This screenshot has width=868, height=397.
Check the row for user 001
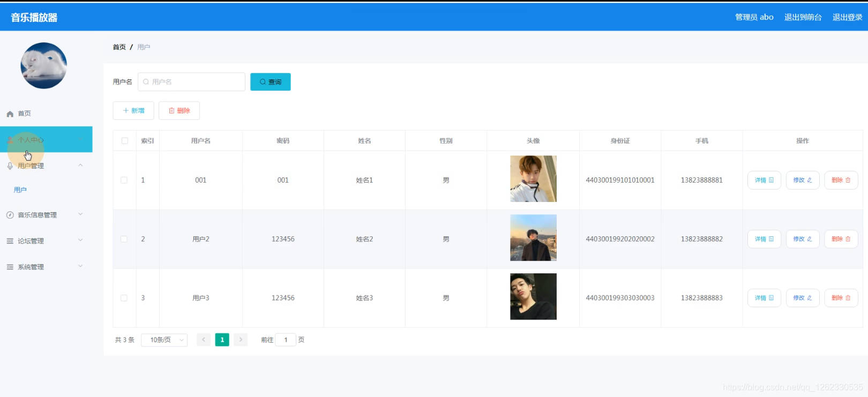pyautogui.click(x=124, y=180)
